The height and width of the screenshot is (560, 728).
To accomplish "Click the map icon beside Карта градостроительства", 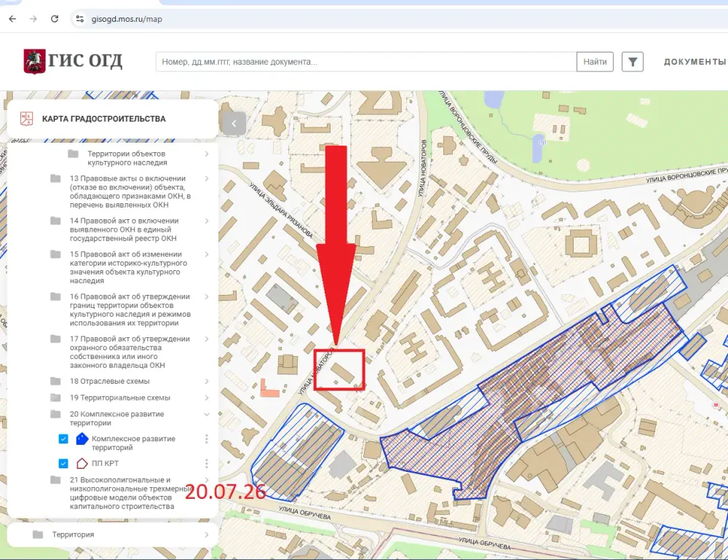I will (x=26, y=119).
